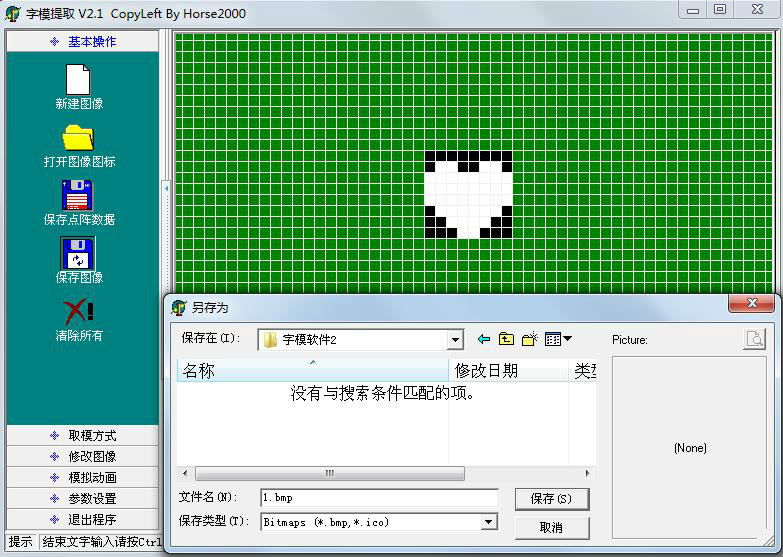Create a new folder in the dialog
Screen dimensions: 783x557
click(x=530, y=340)
